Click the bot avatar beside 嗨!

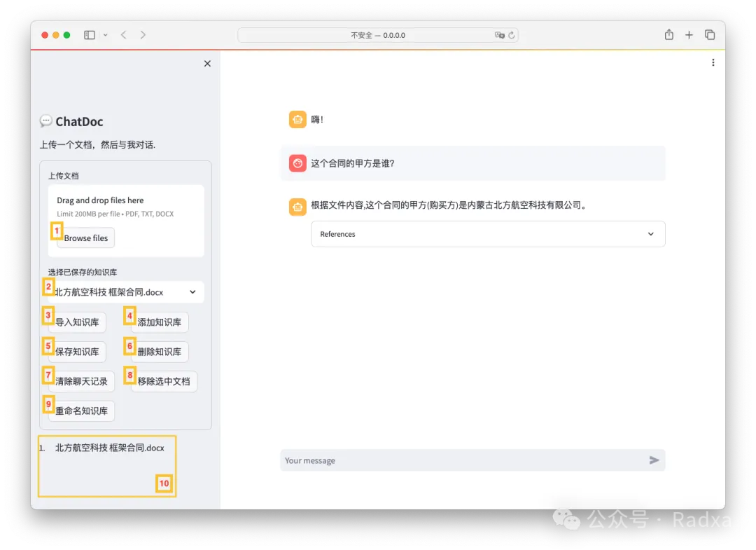(x=297, y=119)
